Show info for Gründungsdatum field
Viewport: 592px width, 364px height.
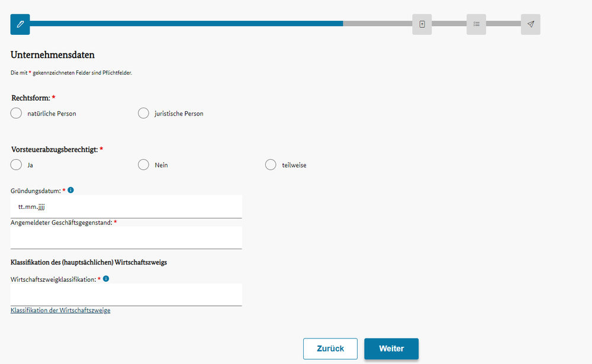pyautogui.click(x=70, y=191)
